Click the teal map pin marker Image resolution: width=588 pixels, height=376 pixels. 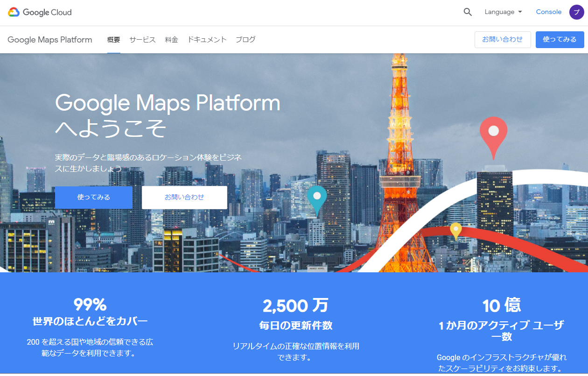coord(317,201)
